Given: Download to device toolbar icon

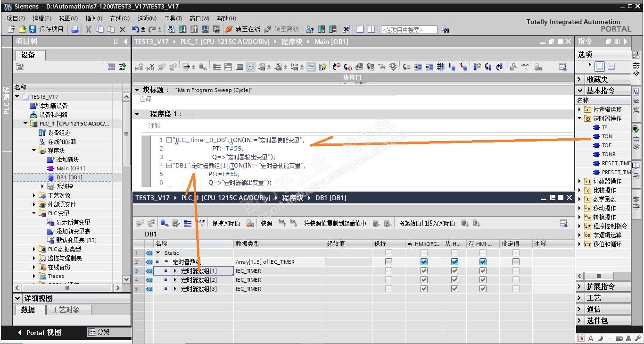Looking at the screenshot, I should pyautogui.click(x=182, y=29).
